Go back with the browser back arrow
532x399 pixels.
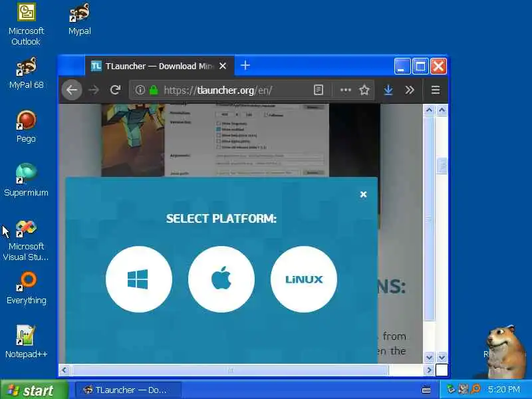[x=72, y=90]
